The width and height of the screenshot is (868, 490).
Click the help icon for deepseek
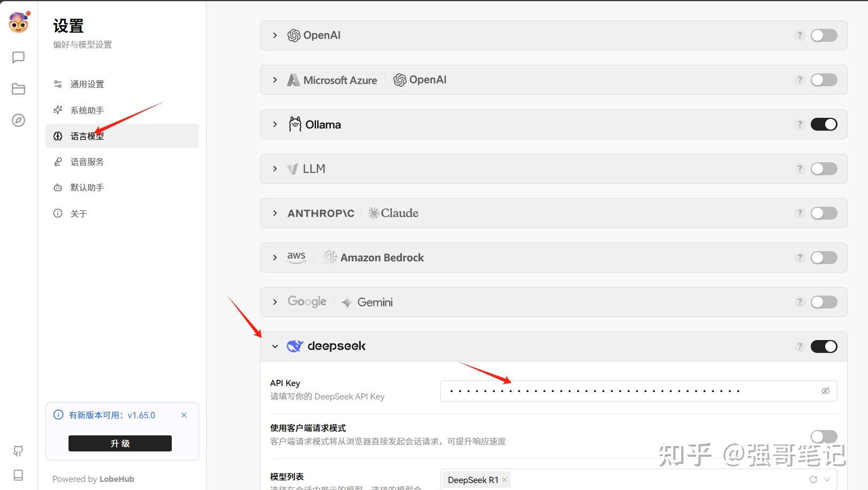click(x=800, y=346)
